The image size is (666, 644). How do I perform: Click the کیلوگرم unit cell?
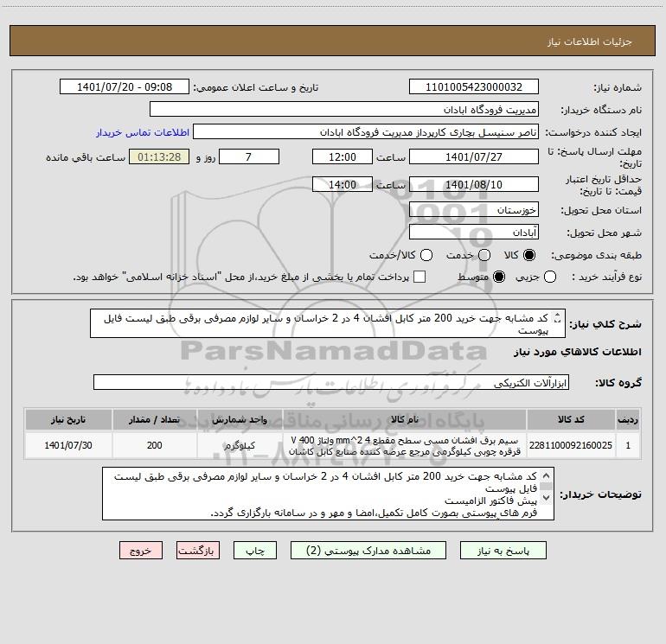pos(240,445)
